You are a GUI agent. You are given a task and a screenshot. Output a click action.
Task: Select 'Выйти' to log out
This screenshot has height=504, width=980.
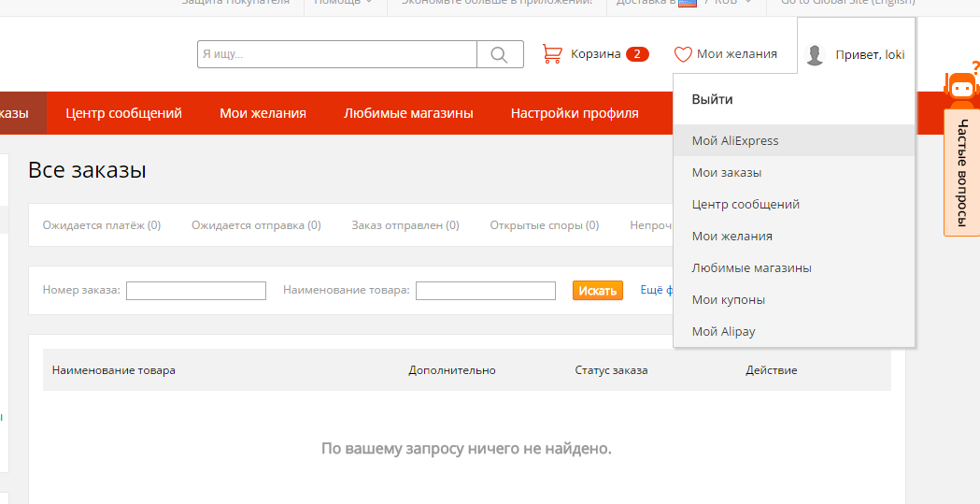[x=712, y=99]
